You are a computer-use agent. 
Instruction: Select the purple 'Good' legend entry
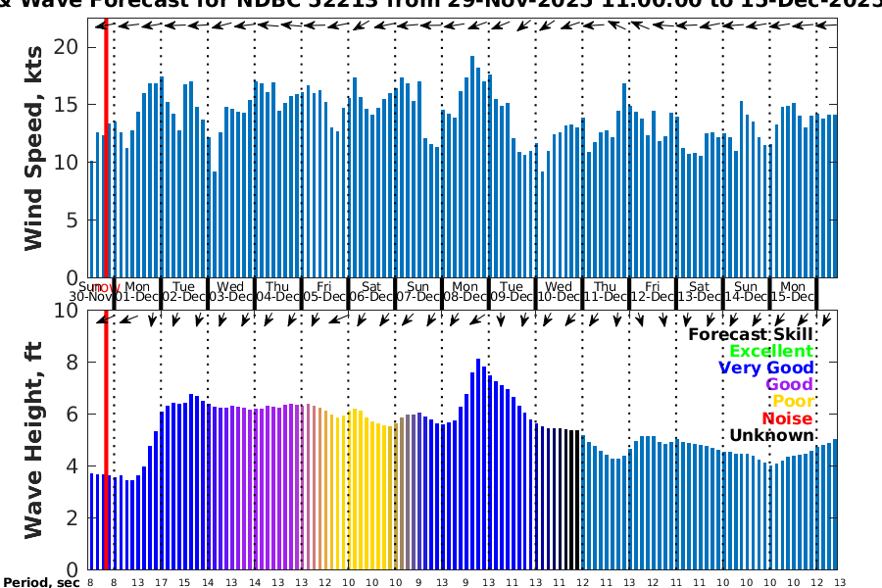click(x=792, y=385)
